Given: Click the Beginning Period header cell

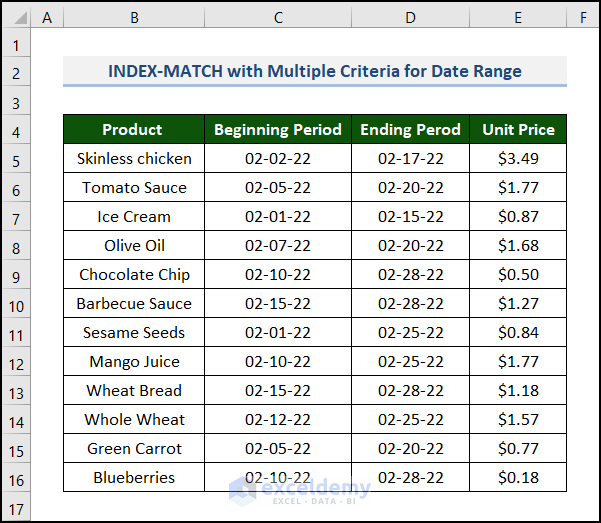Looking at the screenshot, I should pos(277,130).
